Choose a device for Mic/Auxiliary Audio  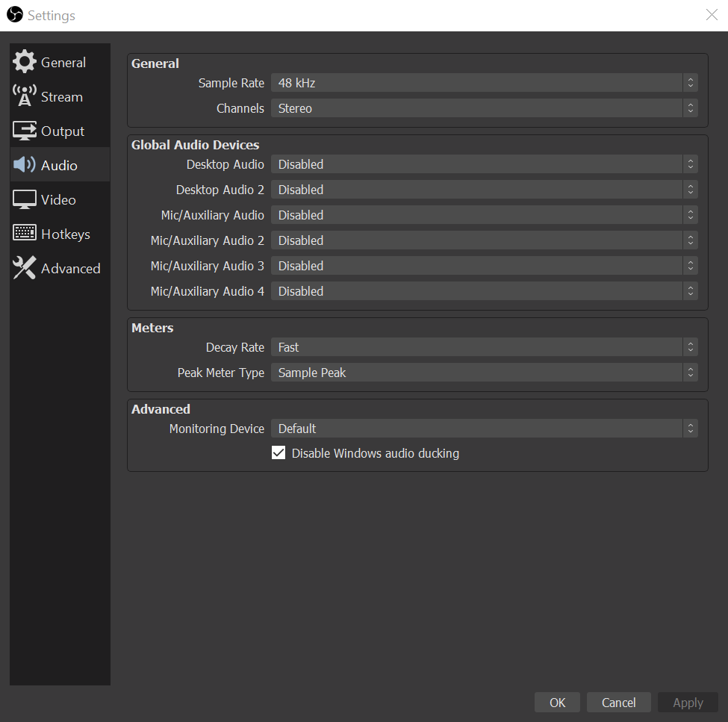tap(484, 215)
